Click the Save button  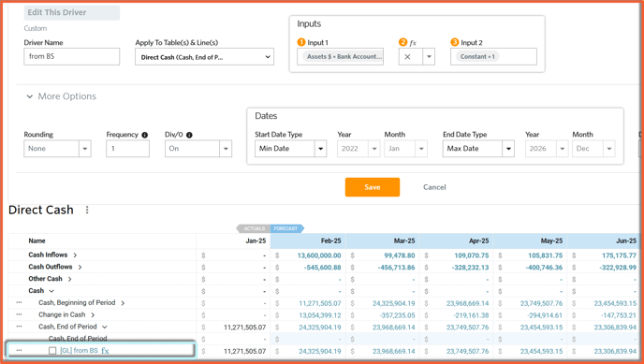click(x=373, y=187)
